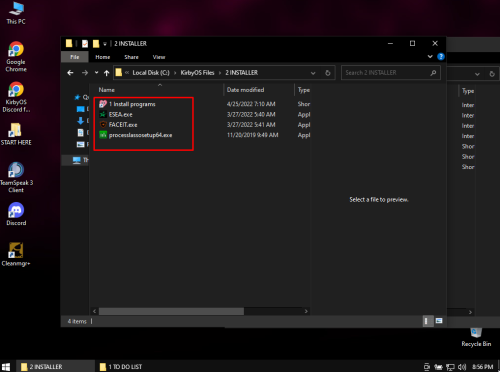Open the Home ribbon tab
Viewport: 500px width, 372px height.
tap(103, 57)
